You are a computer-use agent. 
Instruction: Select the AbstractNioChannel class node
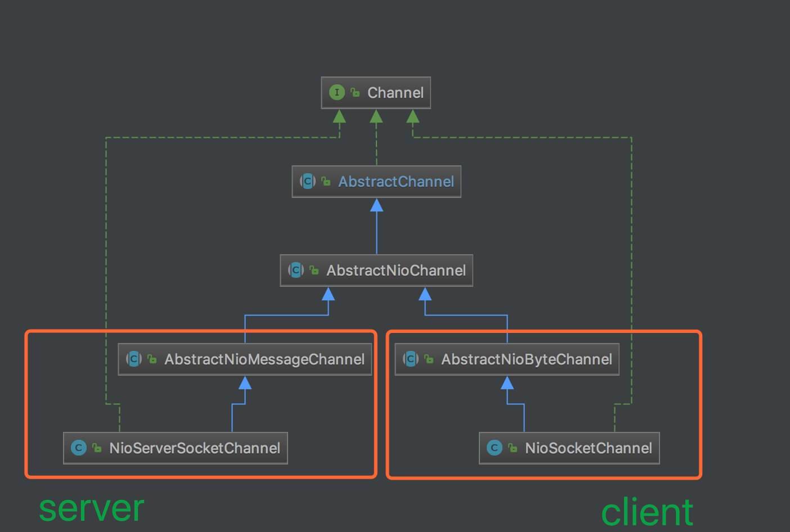tap(376, 270)
